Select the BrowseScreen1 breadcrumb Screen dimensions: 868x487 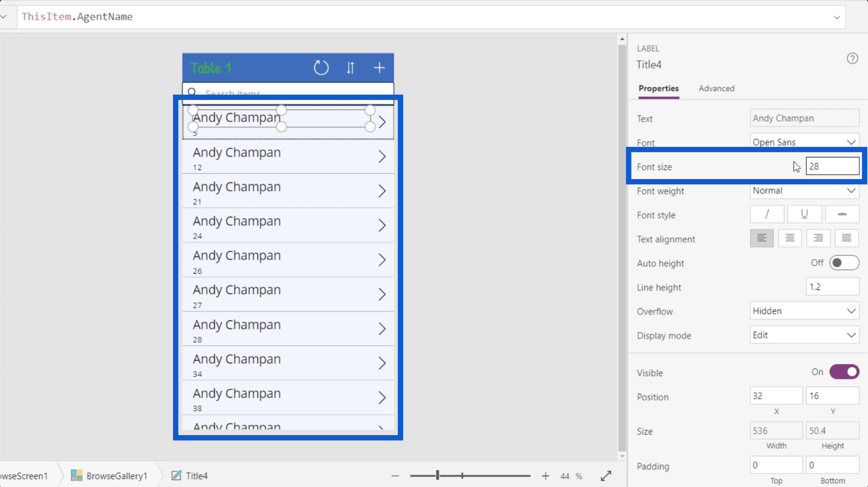[24, 476]
